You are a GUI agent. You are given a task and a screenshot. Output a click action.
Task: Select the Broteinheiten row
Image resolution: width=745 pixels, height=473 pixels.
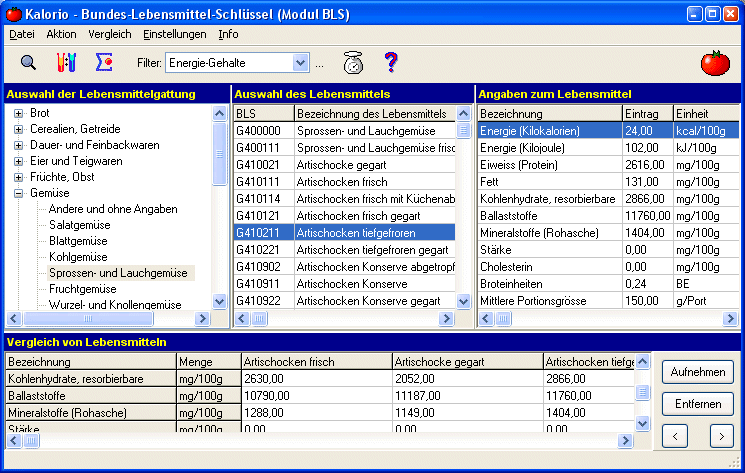pyautogui.click(x=609, y=284)
